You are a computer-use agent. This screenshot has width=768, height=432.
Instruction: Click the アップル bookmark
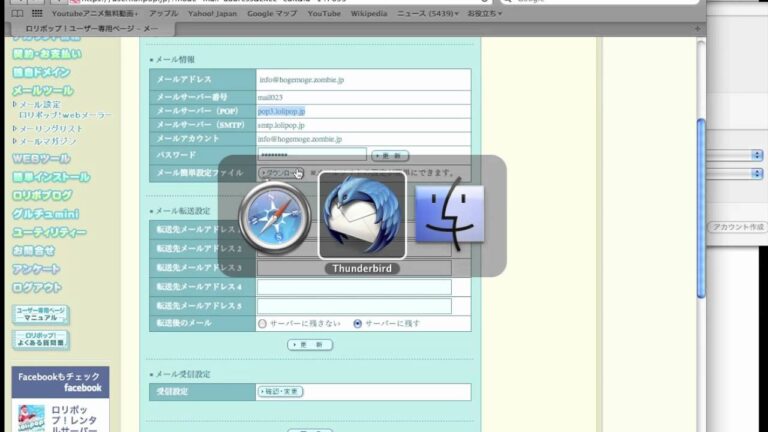point(164,14)
